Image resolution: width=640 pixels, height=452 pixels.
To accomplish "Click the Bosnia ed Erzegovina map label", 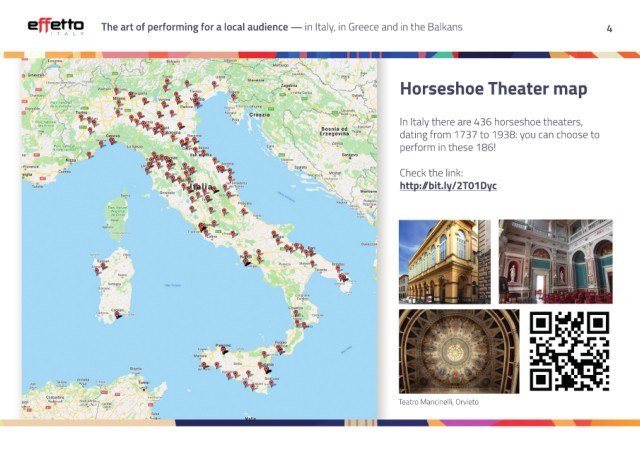I will tap(333, 131).
